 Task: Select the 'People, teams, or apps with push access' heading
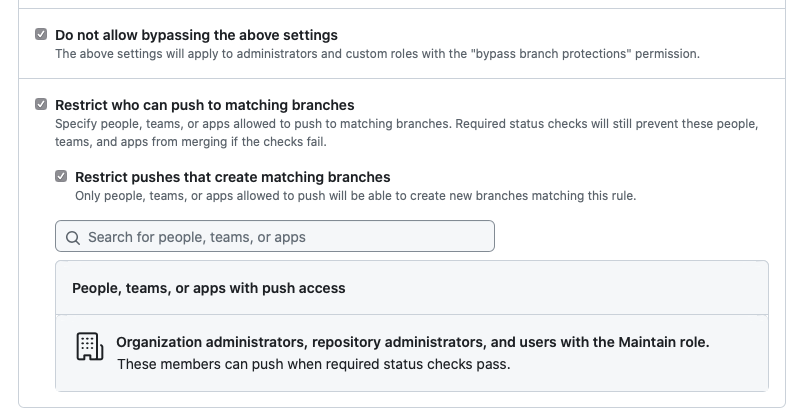click(209, 288)
